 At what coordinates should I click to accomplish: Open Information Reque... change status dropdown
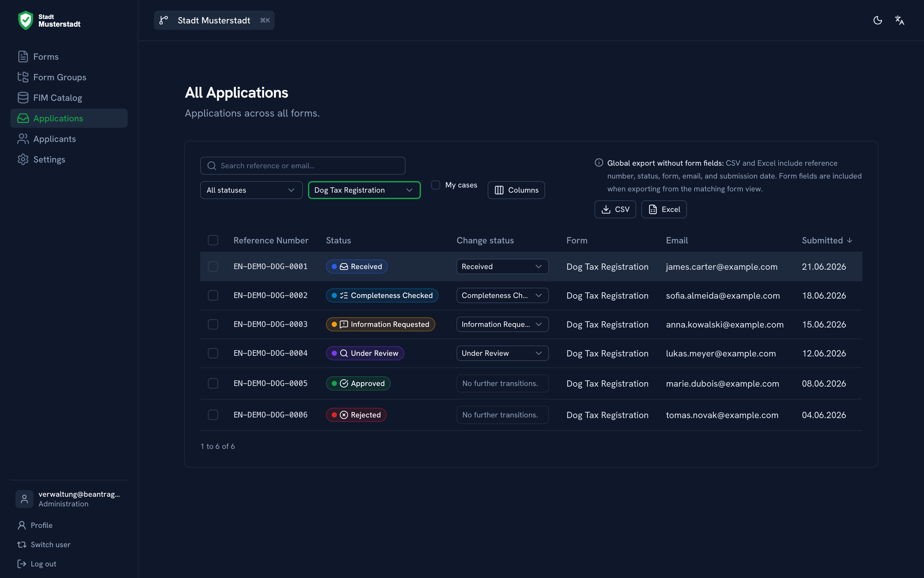pos(502,324)
